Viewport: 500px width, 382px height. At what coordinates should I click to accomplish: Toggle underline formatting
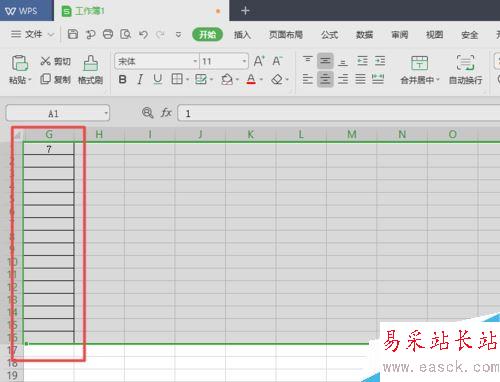158,79
